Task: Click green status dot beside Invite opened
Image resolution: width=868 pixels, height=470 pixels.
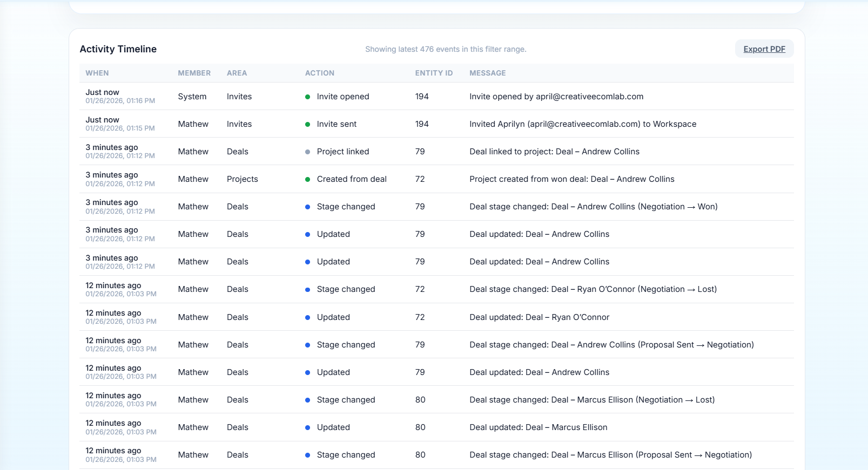Action: pyautogui.click(x=307, y=97)
